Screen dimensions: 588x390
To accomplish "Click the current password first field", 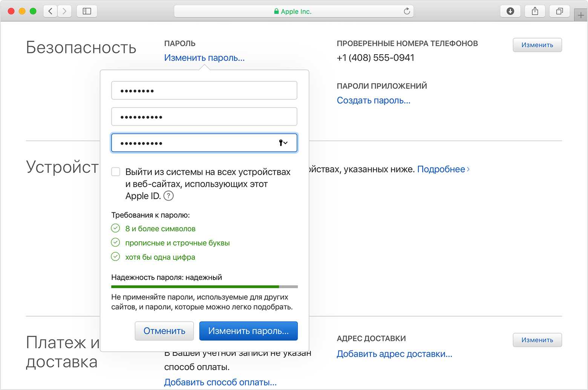I will pos(204,91).
